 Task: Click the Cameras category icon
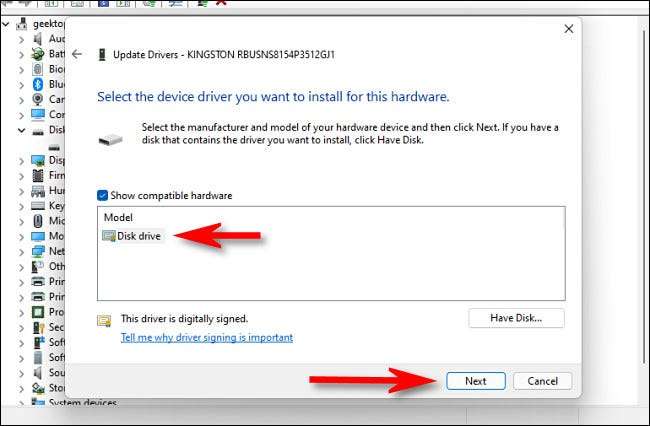tap(38, 99)
